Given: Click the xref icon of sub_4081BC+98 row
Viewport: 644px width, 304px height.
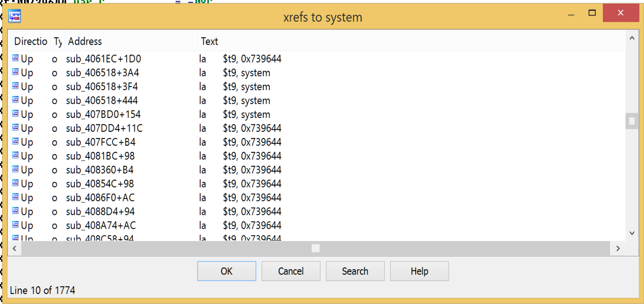Looking at the screenshot, I should (15, 155).
